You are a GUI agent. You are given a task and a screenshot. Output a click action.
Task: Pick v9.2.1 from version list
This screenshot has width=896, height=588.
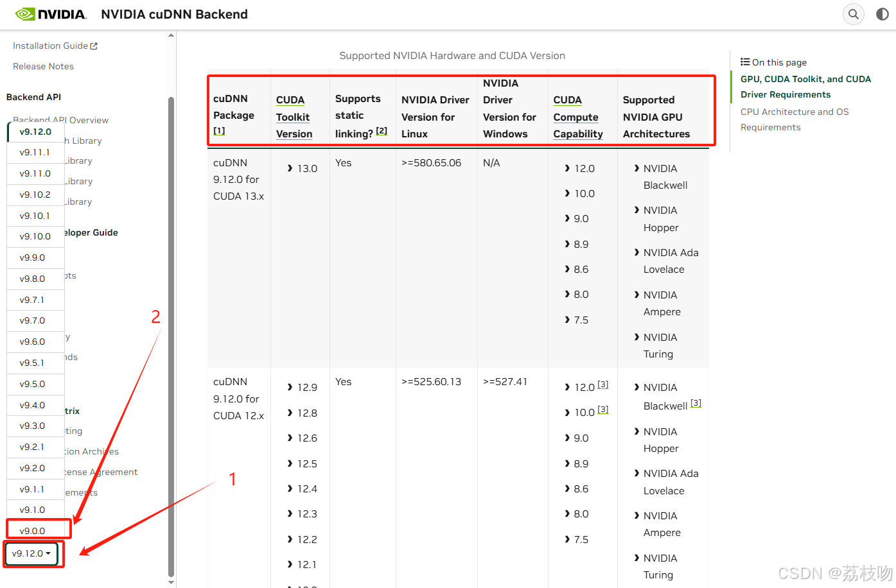pyautogui.click(x=35, y=447)
